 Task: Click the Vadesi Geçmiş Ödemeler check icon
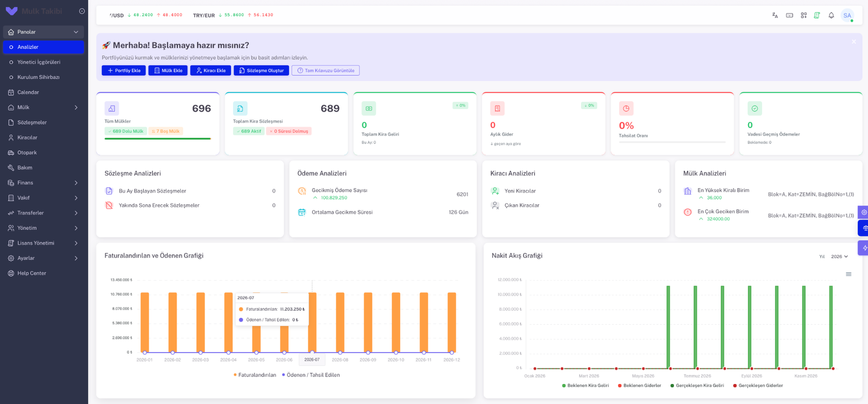coord(755,108)
